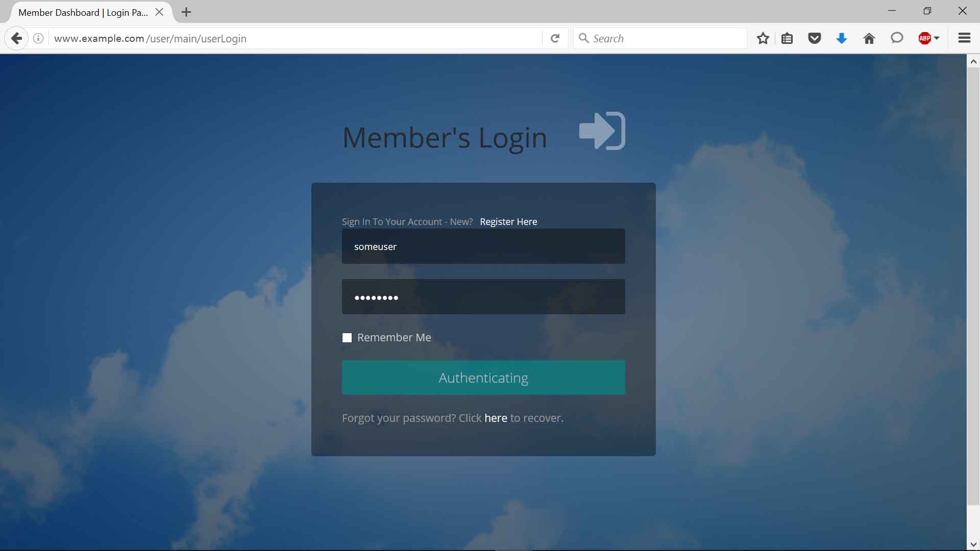980x551 pixels.
Task: Click into the password field
Action: pos(483,297)
